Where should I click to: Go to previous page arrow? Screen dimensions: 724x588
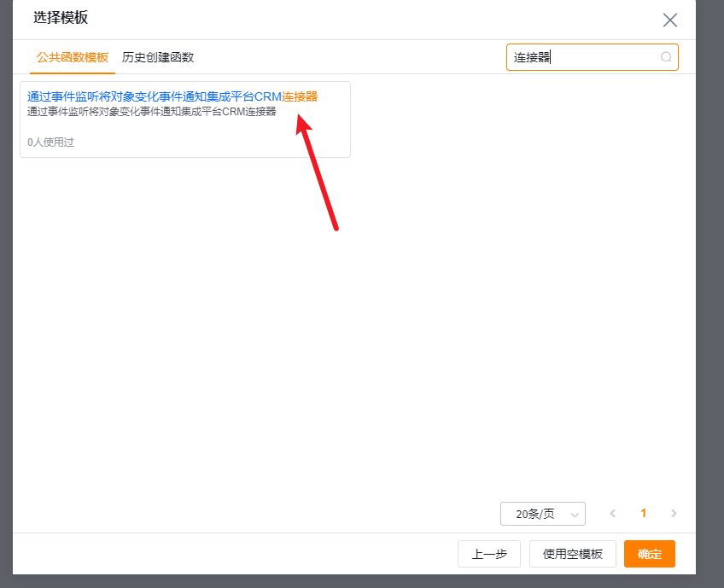coord(613,513)
